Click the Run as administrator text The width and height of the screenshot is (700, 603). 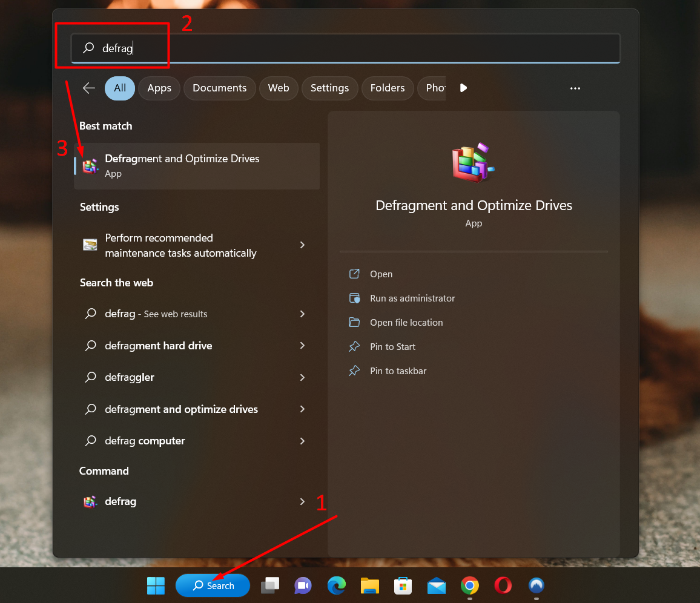[412, 298]
